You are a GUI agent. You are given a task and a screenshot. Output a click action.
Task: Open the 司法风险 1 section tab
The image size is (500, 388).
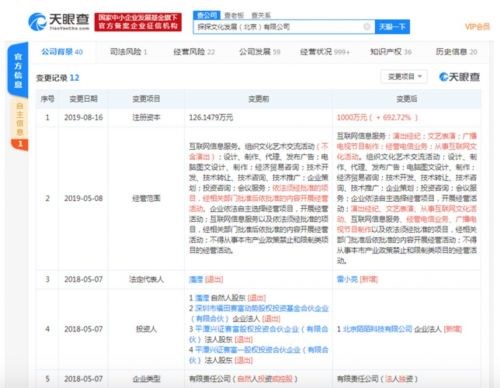pos(128,52)
